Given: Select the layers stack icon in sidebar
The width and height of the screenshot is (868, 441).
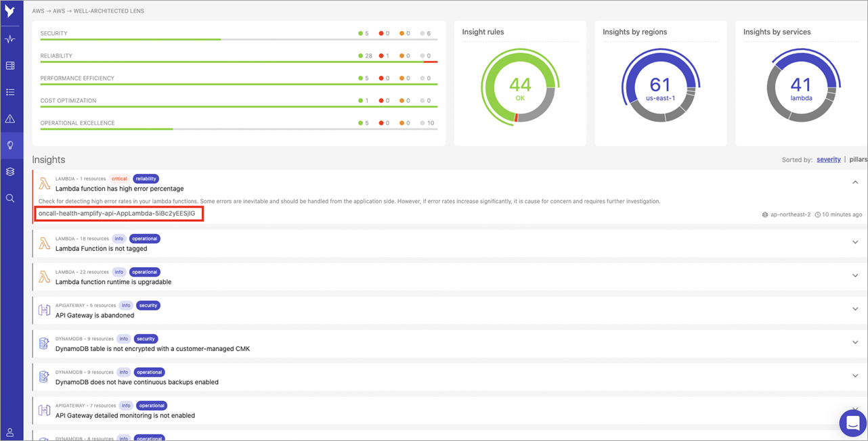Looking at the screenshot, I should [10, 171].
